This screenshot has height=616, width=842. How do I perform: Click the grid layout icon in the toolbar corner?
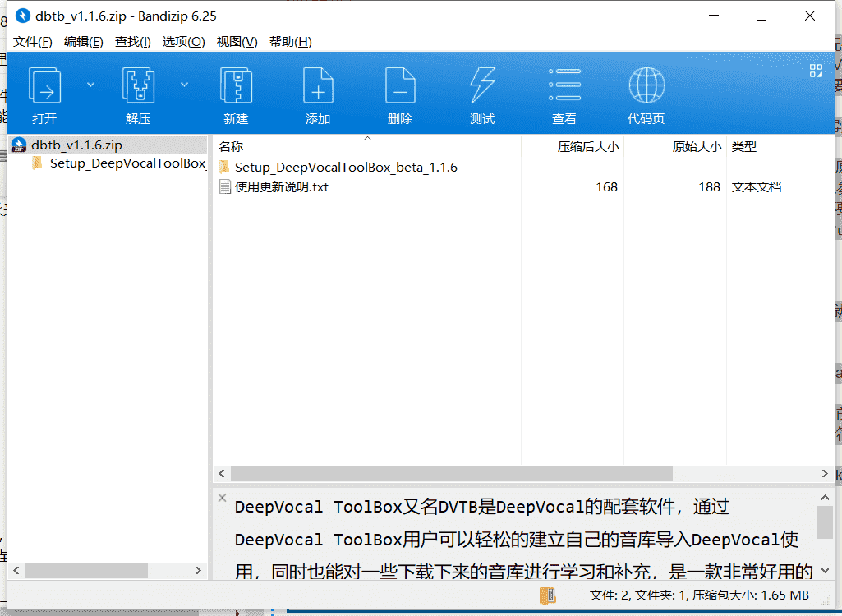tap(816, 71)
